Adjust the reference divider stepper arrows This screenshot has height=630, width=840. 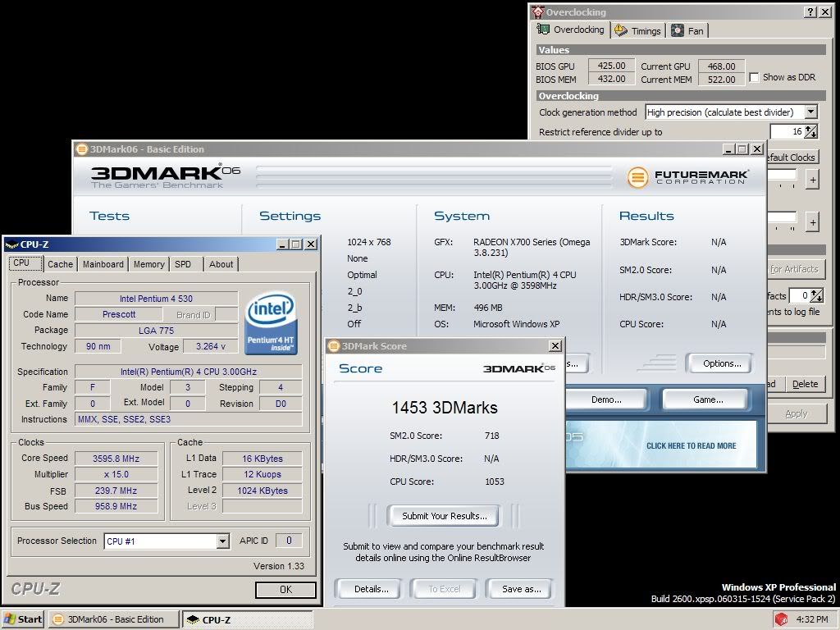(x=811, y=131)
